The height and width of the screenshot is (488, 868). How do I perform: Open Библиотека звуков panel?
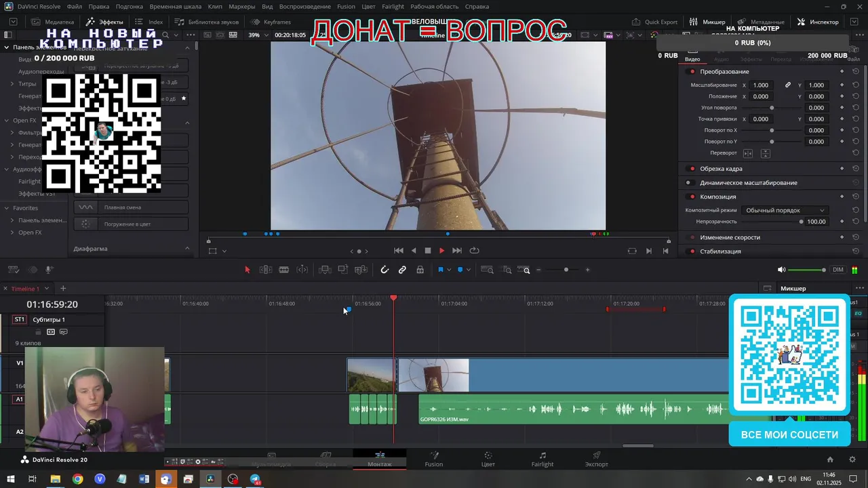point(207,22)
